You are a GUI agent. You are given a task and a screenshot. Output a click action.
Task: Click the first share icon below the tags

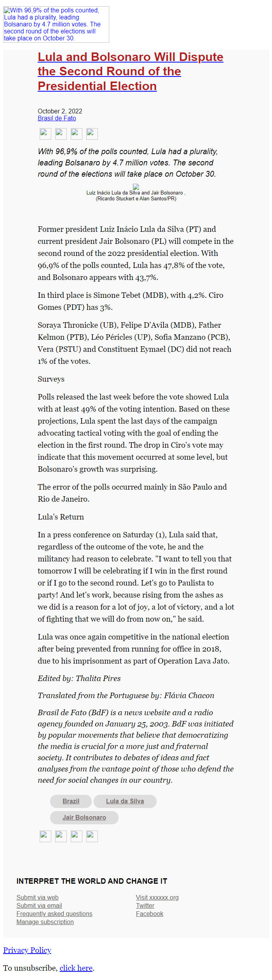click(45, 836)
